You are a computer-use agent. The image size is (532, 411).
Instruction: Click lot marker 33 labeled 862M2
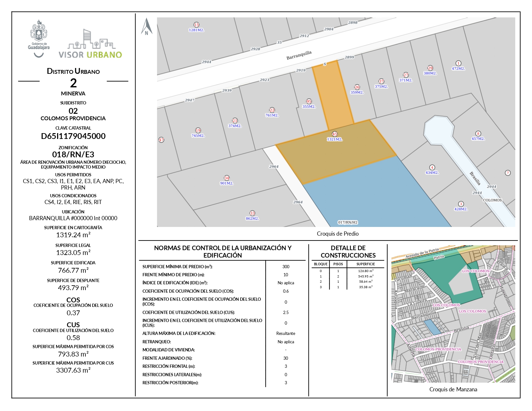click(252, 213)
